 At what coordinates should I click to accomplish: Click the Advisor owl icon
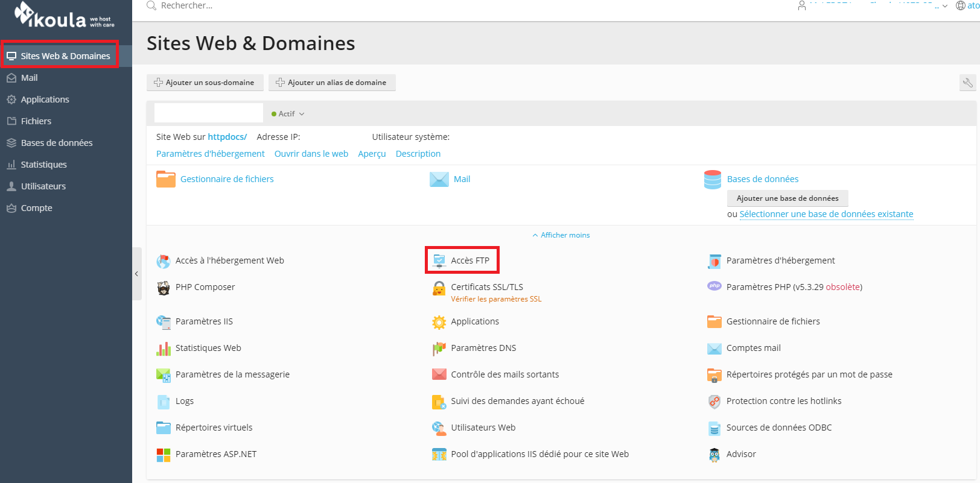point(714,455)
